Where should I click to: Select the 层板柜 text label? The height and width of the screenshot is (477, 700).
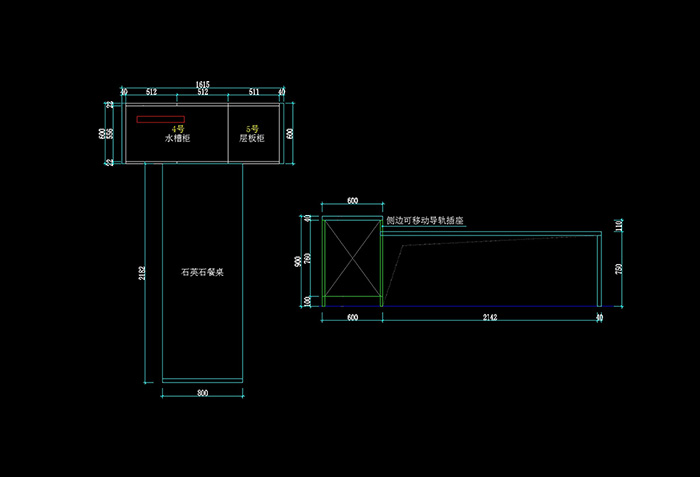click(x=252, y=139)
